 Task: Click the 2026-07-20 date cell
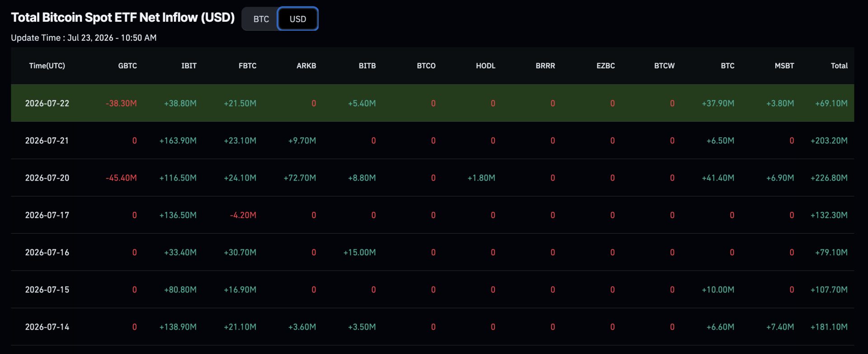(x=47, y=178)
